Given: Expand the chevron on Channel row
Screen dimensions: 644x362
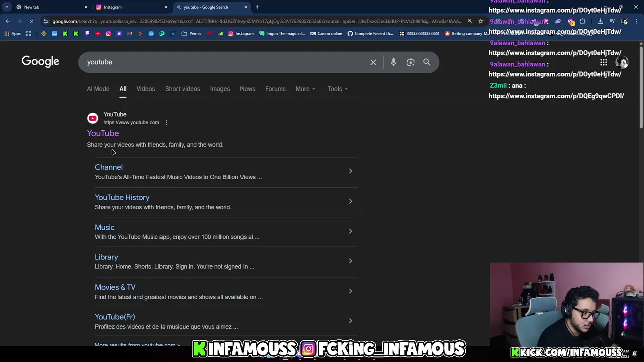Looking at the screenshot, I should 350,171.
